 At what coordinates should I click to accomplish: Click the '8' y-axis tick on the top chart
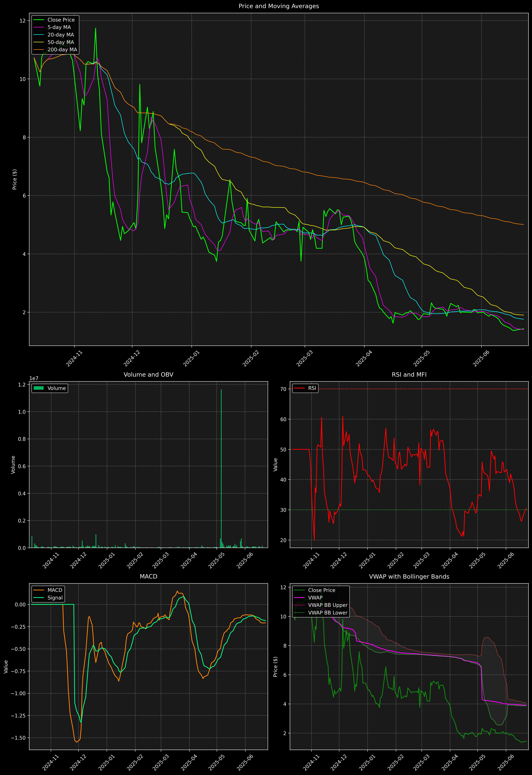[24, 137]
